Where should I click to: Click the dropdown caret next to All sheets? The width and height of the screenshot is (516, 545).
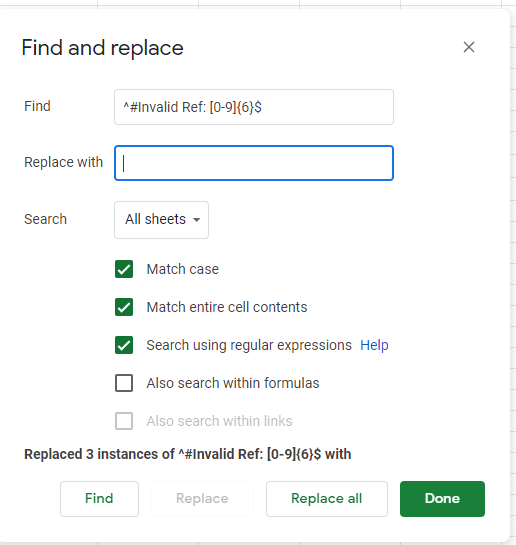(x=196, y=220)
